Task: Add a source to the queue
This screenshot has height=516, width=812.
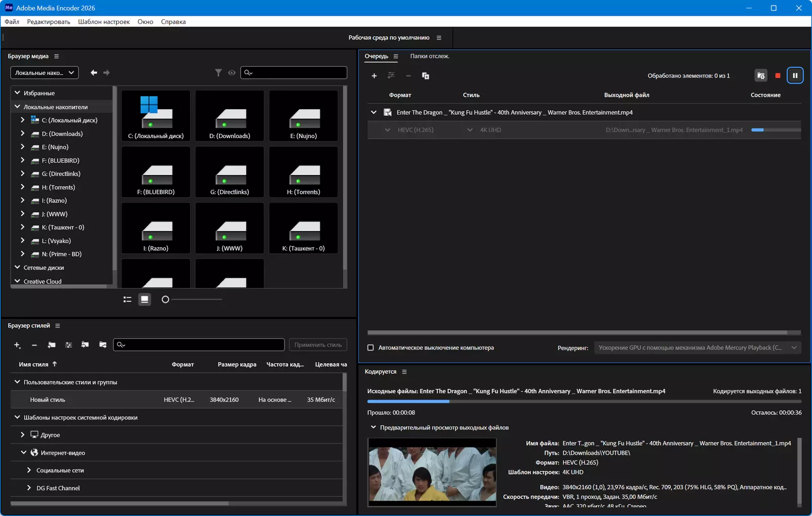Action: [374, 76]
